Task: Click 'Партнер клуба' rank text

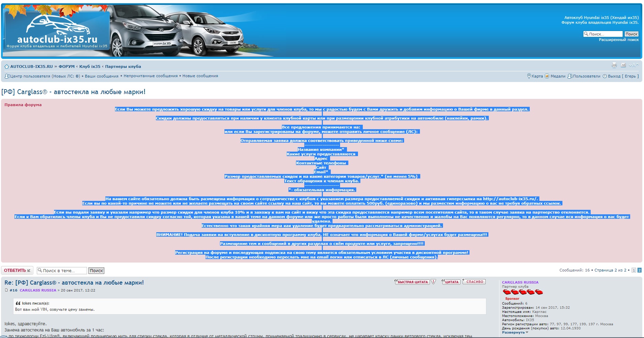Action: coord(515,287)
